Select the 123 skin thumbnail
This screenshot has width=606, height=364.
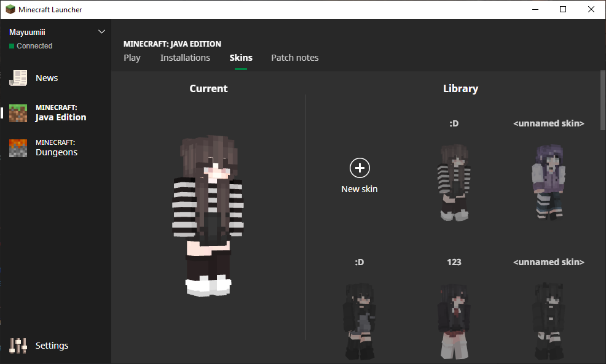(454, 321)
